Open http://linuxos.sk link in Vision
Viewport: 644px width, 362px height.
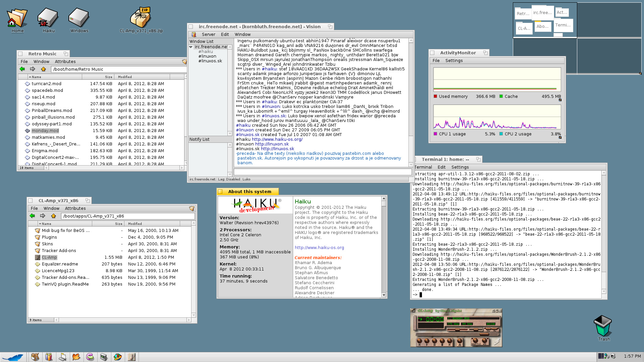click(x=277, y=149)
